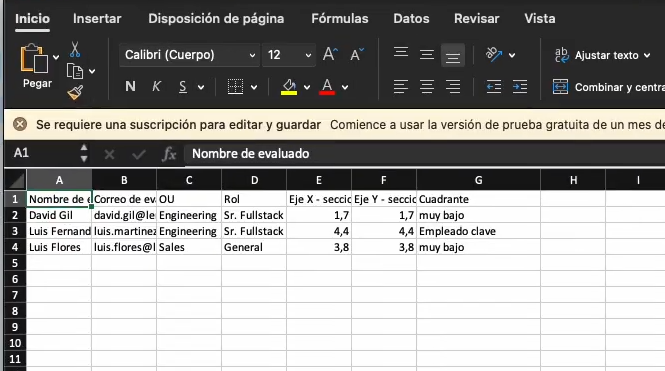Click the Cut scissors icon
This screenshot has width=665, height=371.
pos(75,50)
